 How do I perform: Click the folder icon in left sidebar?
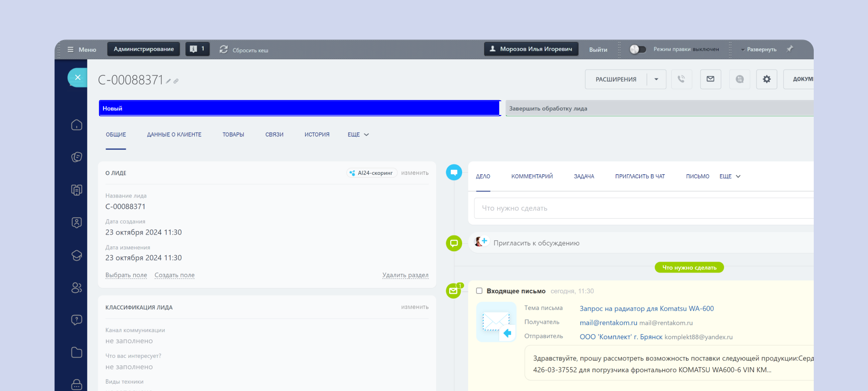click(76, 352)
